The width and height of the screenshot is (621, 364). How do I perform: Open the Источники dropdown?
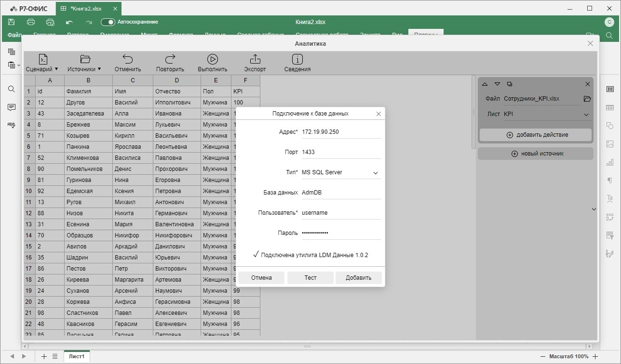click(84, 63)
